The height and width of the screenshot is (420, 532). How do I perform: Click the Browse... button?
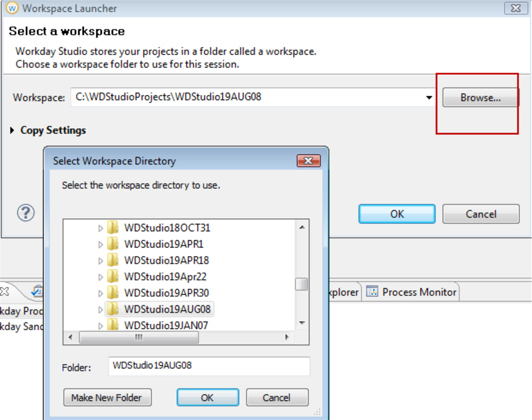pyautogui.click(x=481, y=97)
